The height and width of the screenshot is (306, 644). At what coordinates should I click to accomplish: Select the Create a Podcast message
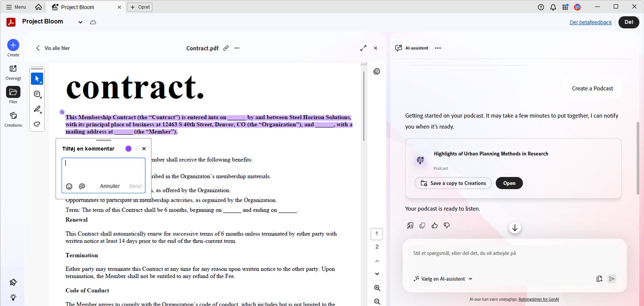click(592, 89)
